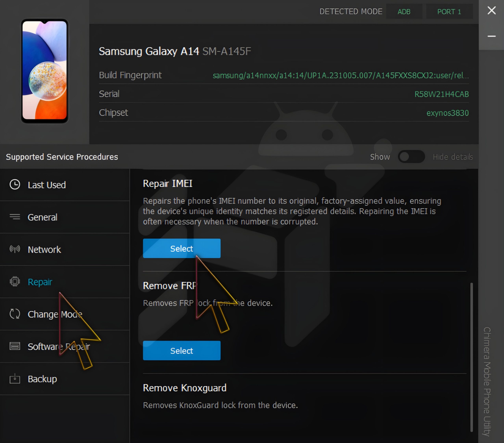Click the Build Fingerprint label
This screenshot has width=504, height=443.
point(130,75)
